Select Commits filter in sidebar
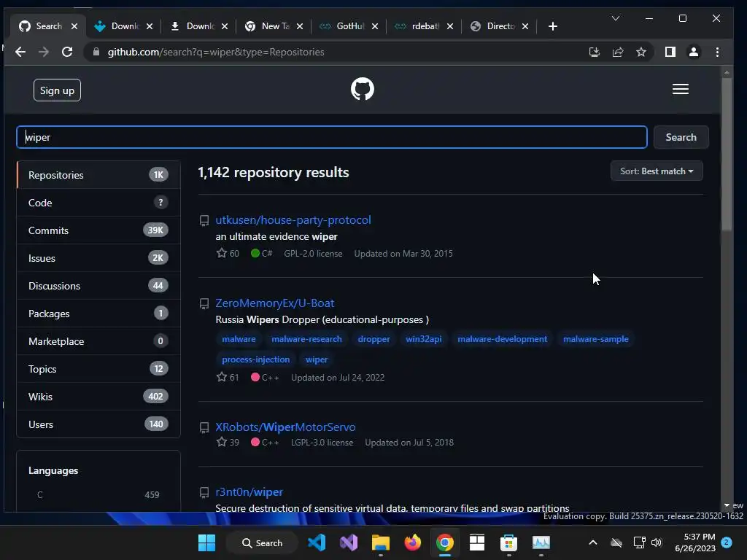Viewport: 747px width, 560px height. [98, 230]
